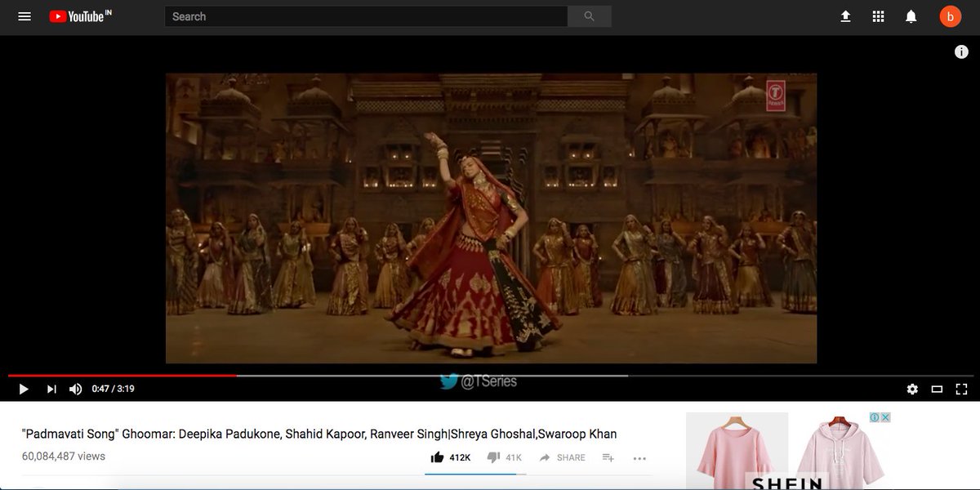The height and width of the screenshot is (490, 980).
Task: Open the YouTube apps grid
Action: (x=879, y=16)
